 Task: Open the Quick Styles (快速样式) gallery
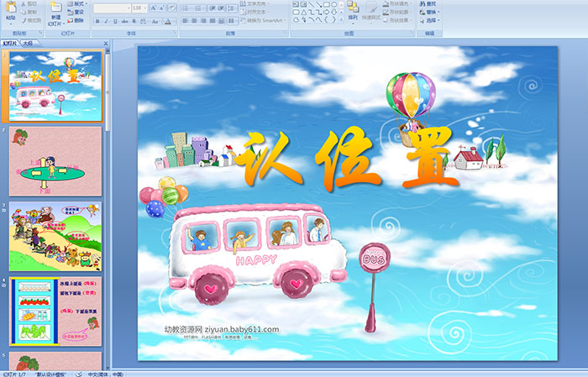point(371,11)
